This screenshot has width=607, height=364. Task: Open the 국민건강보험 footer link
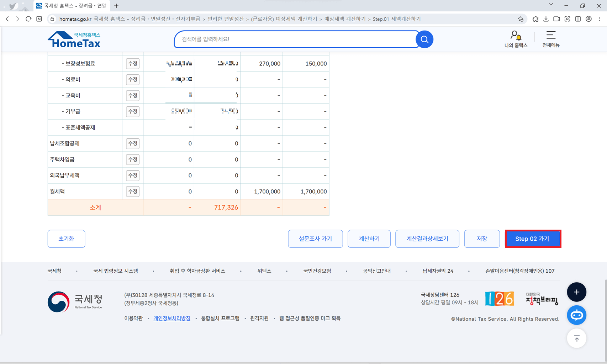(317, 271)
